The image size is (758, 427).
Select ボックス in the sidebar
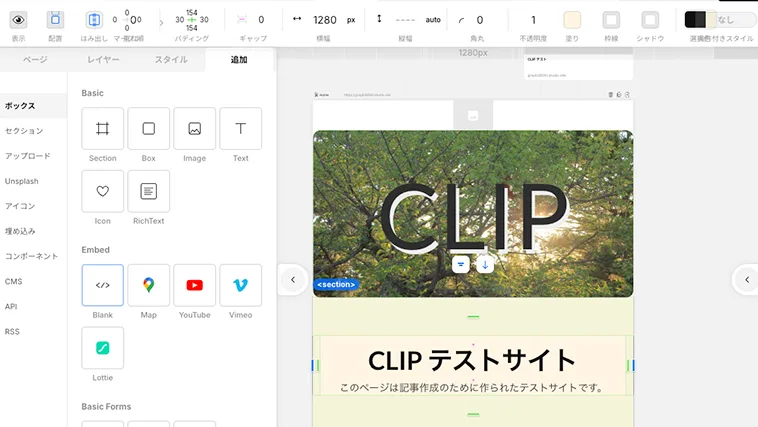point(33,105)
